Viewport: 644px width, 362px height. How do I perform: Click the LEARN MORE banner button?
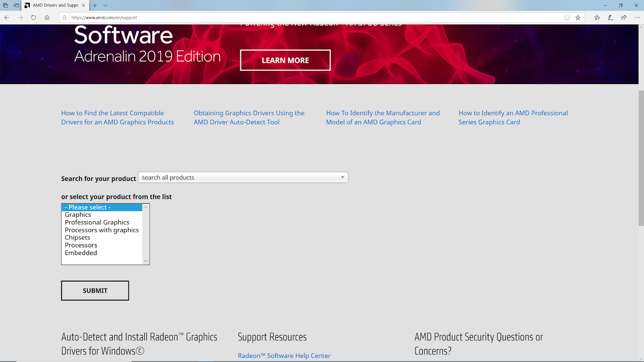tap(285, 60)
